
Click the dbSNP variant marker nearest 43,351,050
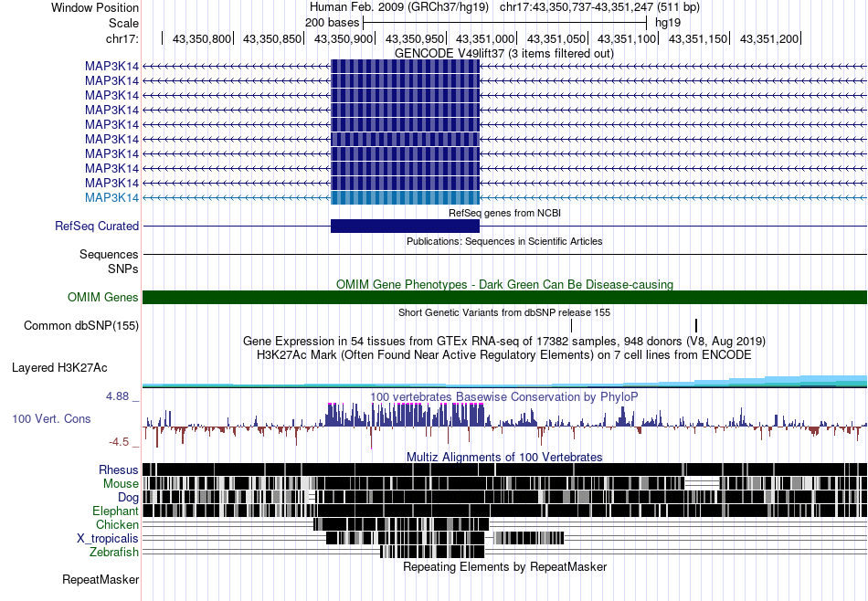pos(571,325)
